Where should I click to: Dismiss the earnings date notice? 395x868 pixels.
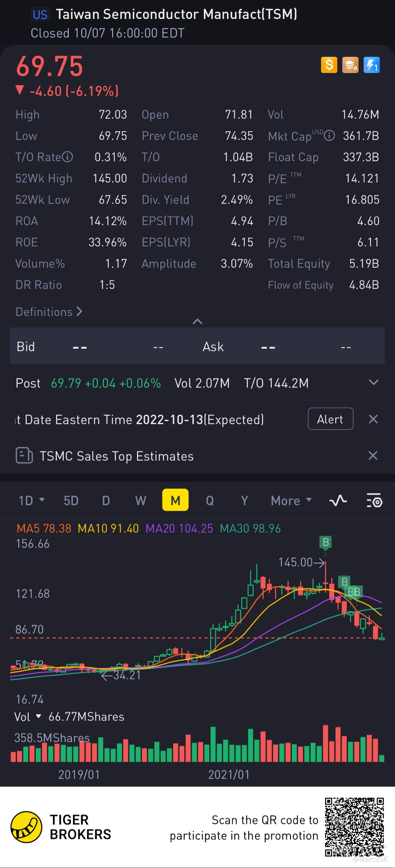(373, 419)
